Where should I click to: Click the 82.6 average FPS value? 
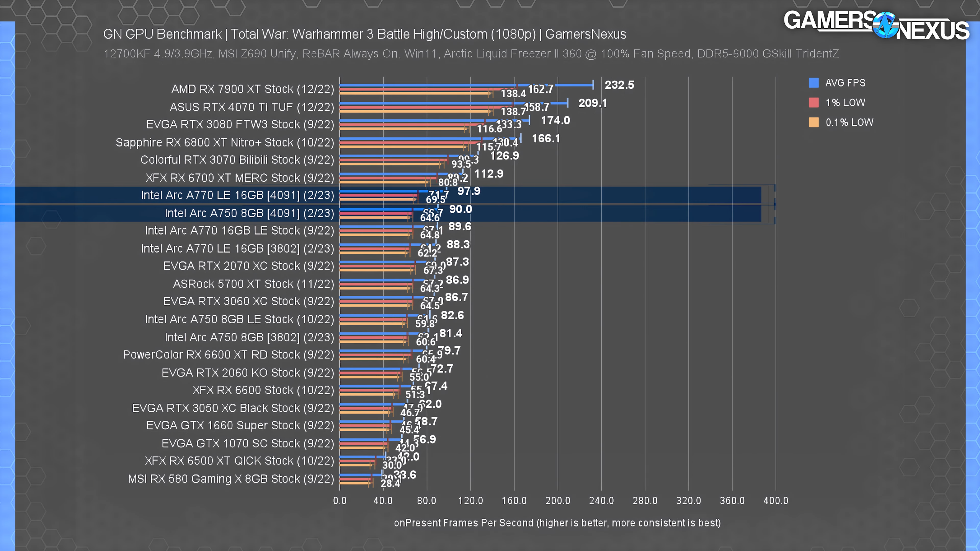(x=452, y=315)
